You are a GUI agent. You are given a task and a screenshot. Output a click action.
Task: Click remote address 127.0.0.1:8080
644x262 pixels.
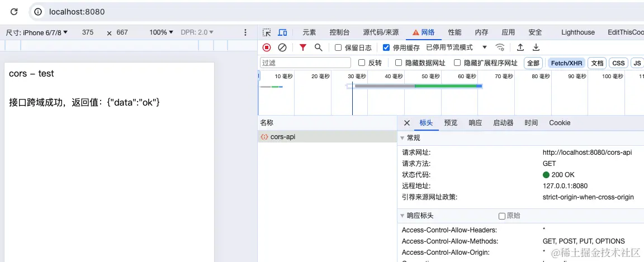(x=565, y=185)
